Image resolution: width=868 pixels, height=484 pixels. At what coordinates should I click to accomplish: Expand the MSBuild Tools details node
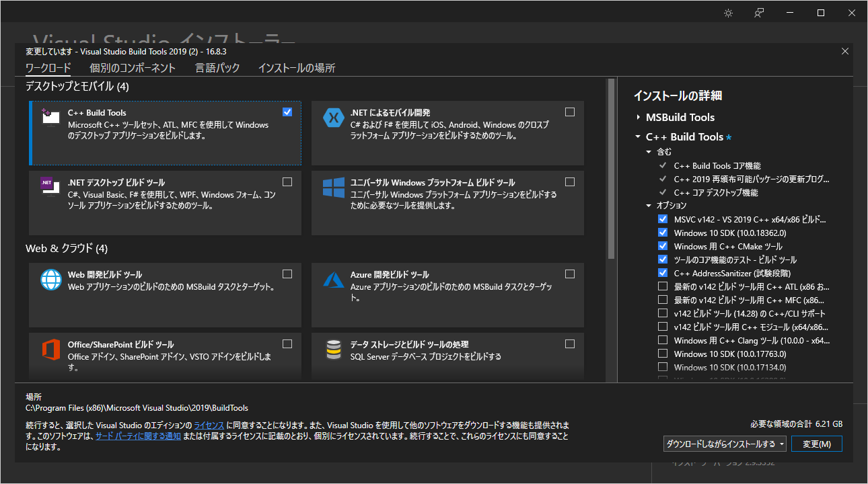[x=638, y=117]
